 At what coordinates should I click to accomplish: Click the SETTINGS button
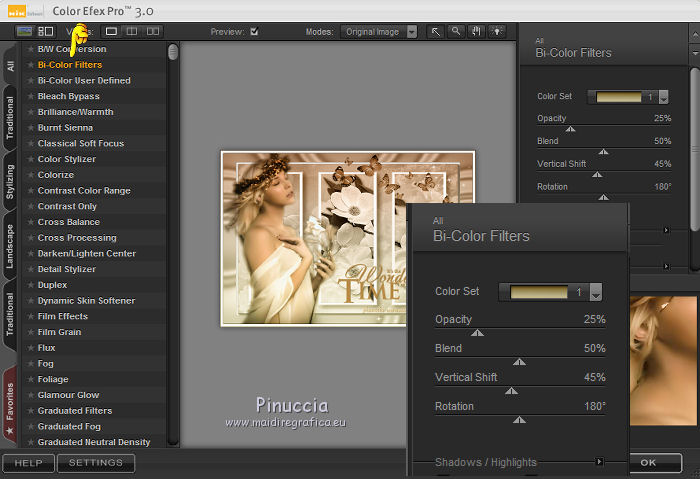(x=96, y=463)
